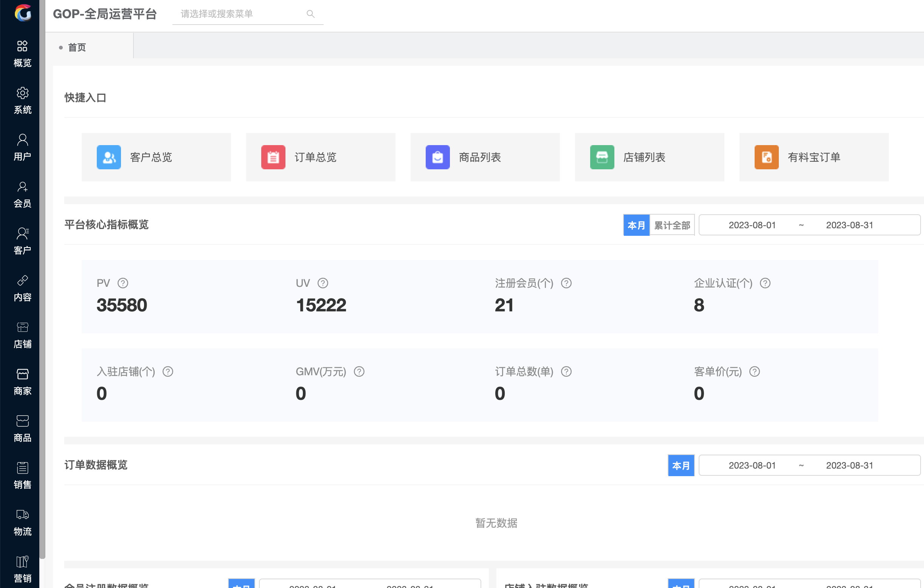Open the 概览 overview sidebar section
The width and height of the screenshot is (924, 588).
(x=22, y=54)
